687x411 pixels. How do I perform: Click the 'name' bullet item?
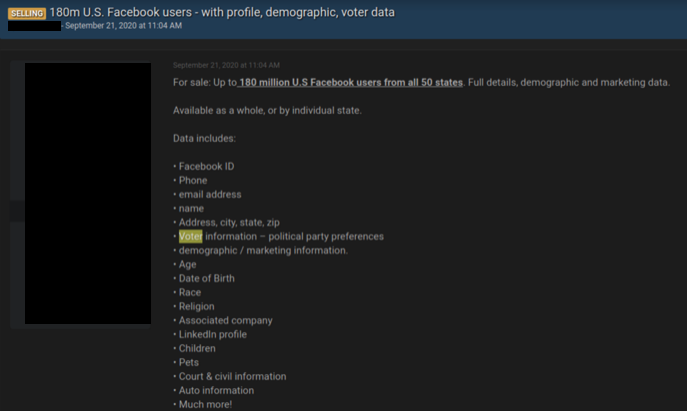tap(191, 209)
